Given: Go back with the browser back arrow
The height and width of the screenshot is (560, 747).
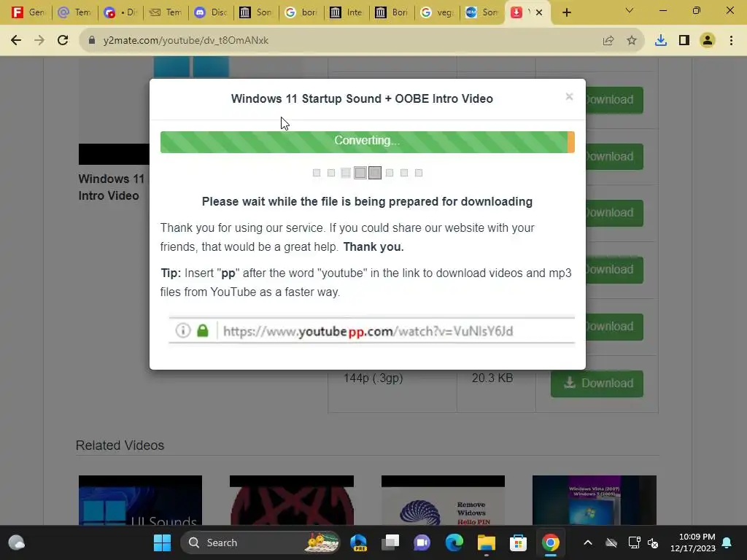Looking at the screenshot, I should coord(16,41).
